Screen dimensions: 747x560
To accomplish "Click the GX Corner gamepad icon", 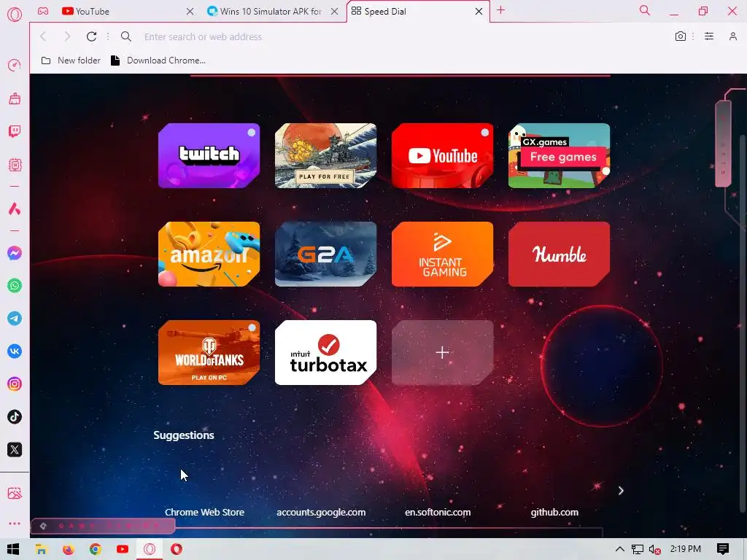I will coord(43,11).
